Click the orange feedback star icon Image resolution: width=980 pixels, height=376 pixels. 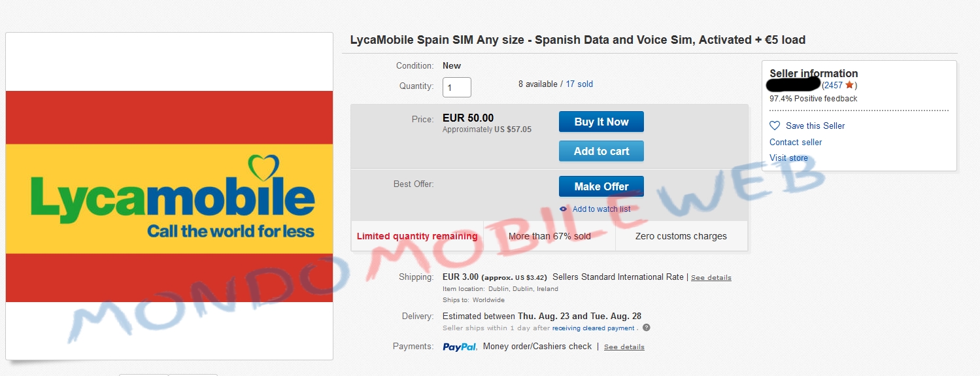[849, 85]
